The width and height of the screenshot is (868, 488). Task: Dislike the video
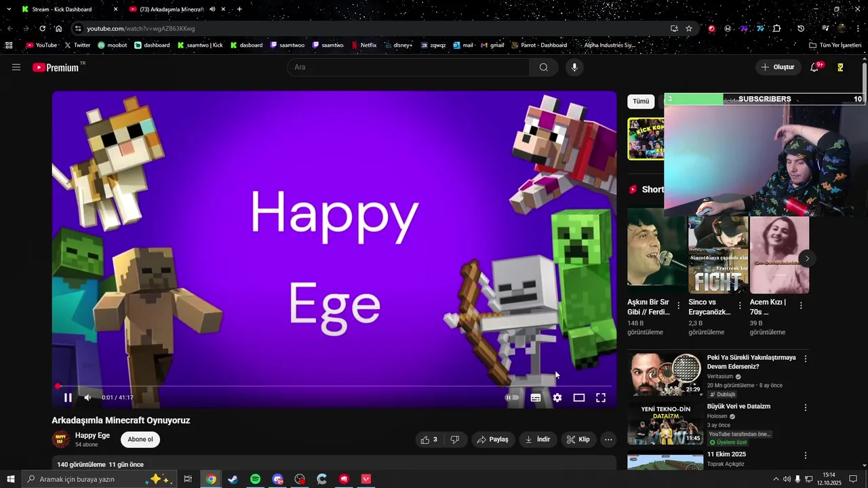pos(455,439)
